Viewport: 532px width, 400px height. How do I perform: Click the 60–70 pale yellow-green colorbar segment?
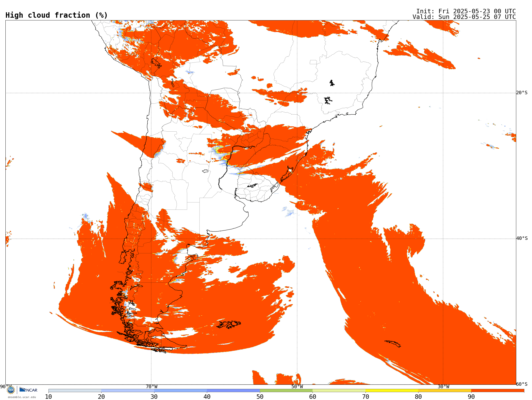(x=339, y=391)
